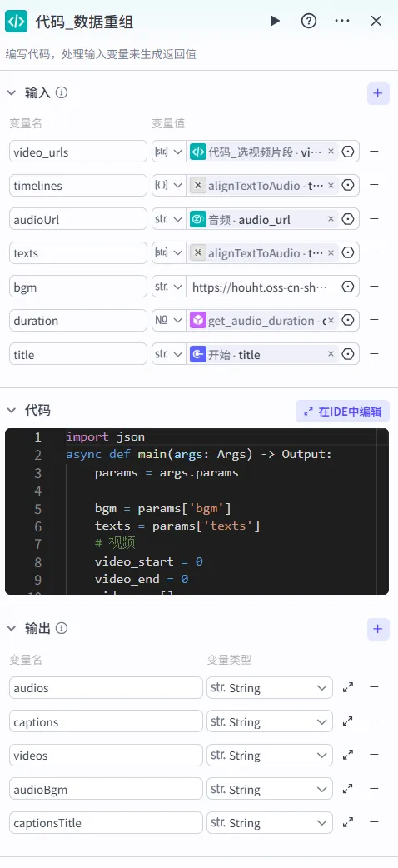Open String type dropdown for captions
This screenshot has height=868, width=398.
(x=270, y=722)
